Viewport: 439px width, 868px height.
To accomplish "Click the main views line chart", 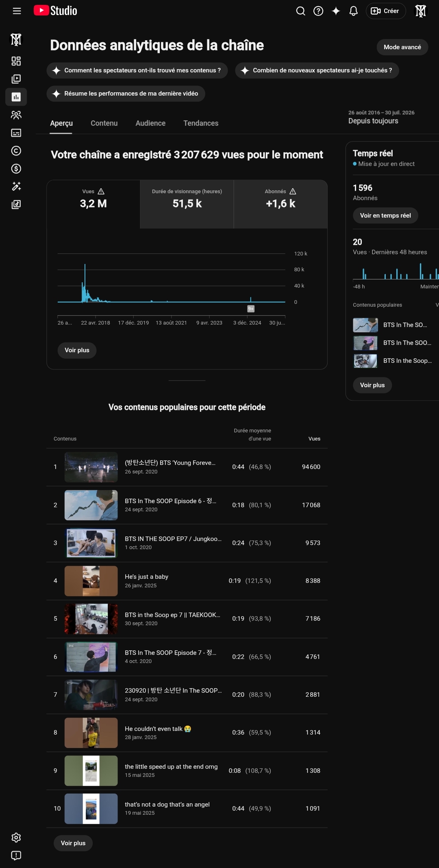I will click(172, 279).
